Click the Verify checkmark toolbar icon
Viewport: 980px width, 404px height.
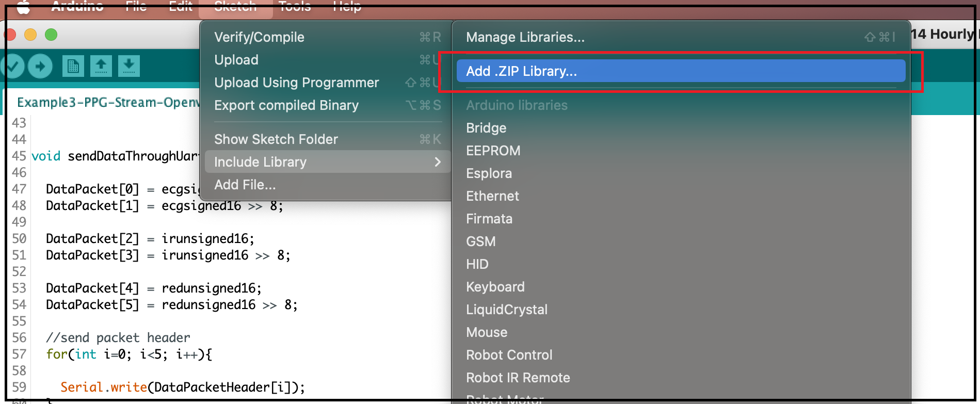13,66
